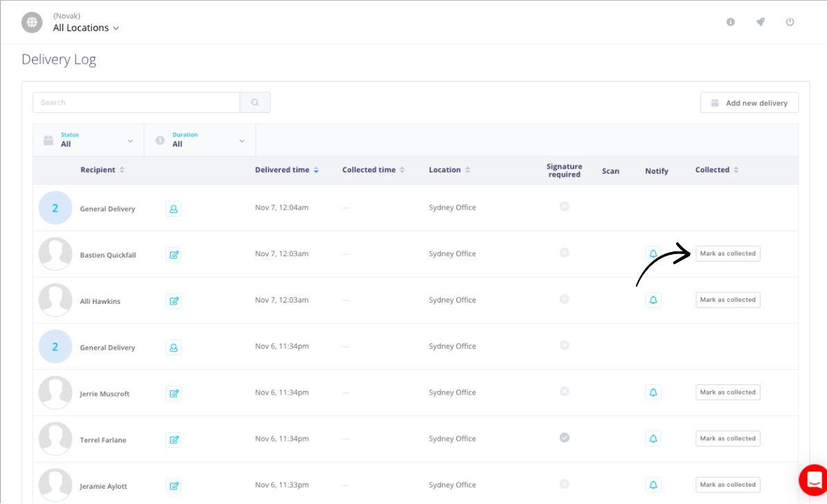The image size is (827, 504).
Task: Click the power logout icon
Action: 790,21
